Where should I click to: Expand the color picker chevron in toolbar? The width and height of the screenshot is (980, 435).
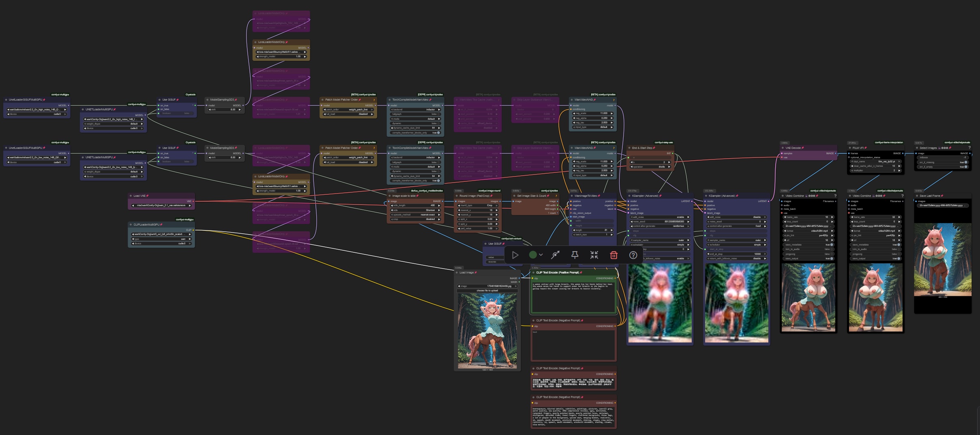click(541, 255)
